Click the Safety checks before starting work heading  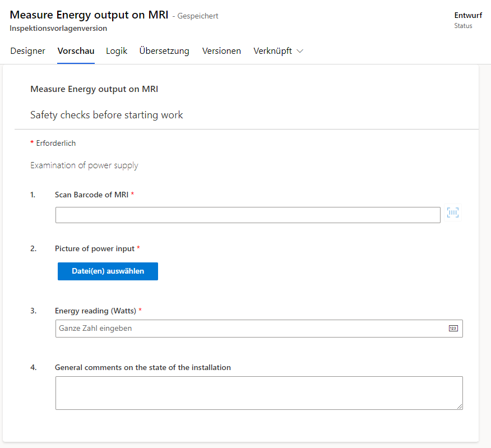pyautogui.click(x=106, y=115)
